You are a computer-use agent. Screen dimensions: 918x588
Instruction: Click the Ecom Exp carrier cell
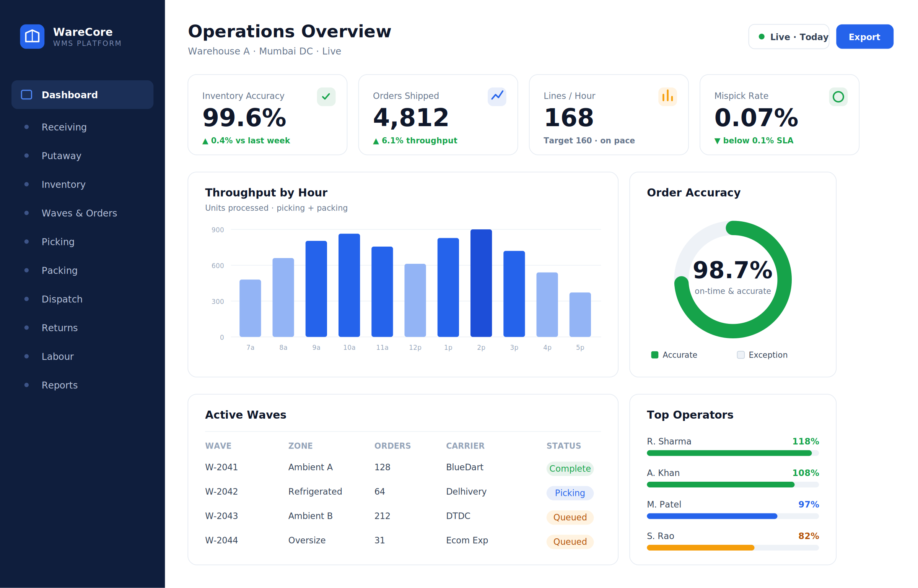pos(467,541)
